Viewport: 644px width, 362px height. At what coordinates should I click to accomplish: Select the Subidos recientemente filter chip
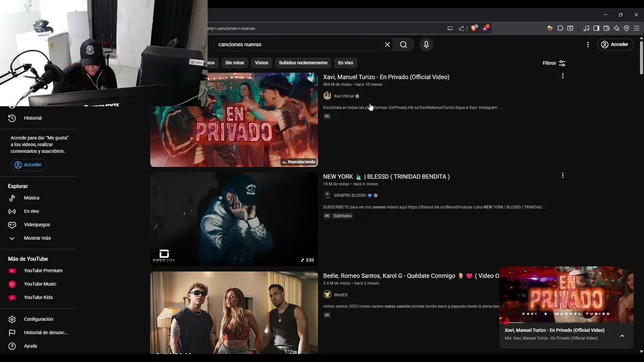coord(303,63)
